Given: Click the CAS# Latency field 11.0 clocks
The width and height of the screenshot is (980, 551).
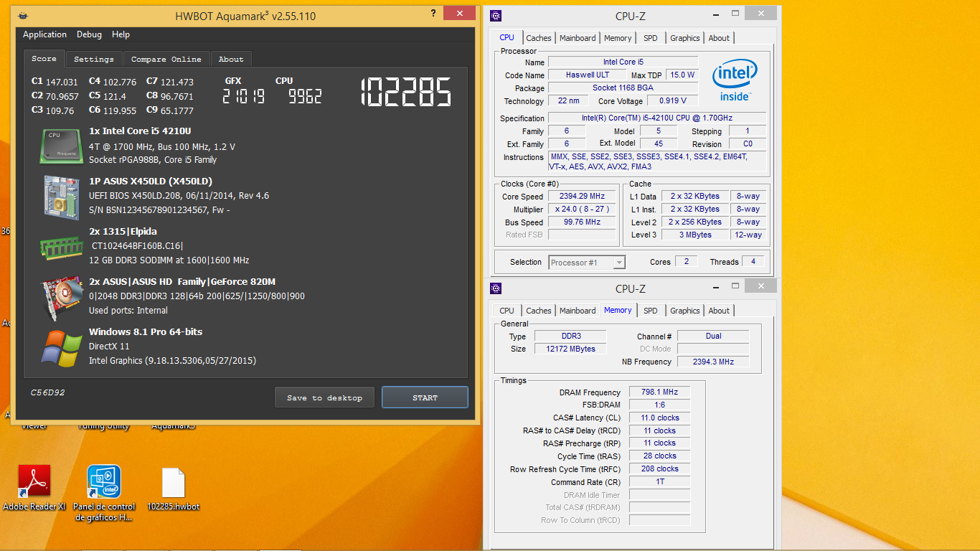Looking at the screenshot, I should (660, 418).
